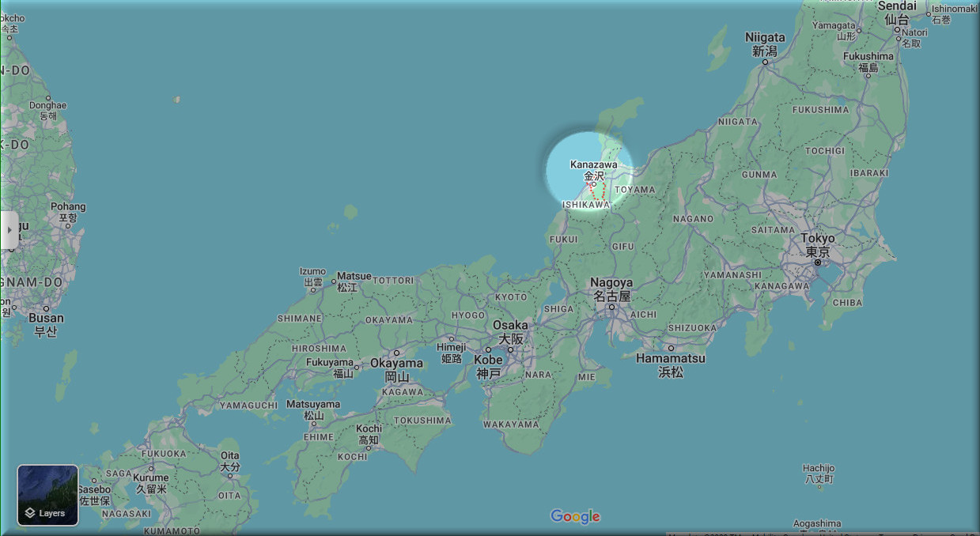Click the Toyama prefecture label
The height and width of the screenshot is (536, 980).
tap(635, 190)
